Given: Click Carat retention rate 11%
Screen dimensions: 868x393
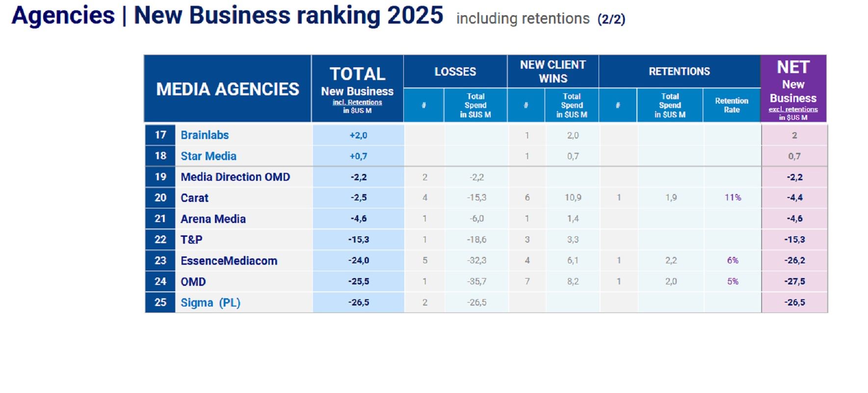Looking at the screenshot, I should point(733,197).
